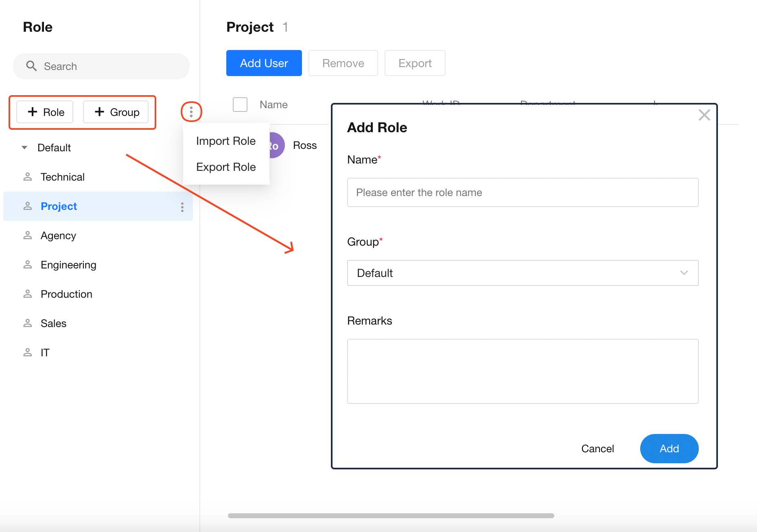Click the search magnifier icon
The height and width of the screenshot is (532, 757).
31,66
